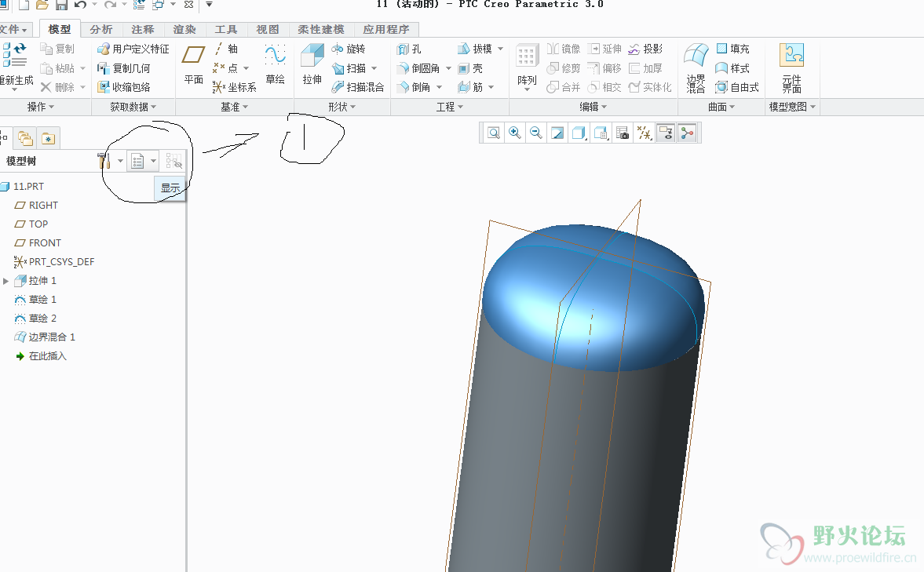This screenshot has height=572, width=924.
Task: Toggle annotation display icon with eye
Action: (666, 133)
